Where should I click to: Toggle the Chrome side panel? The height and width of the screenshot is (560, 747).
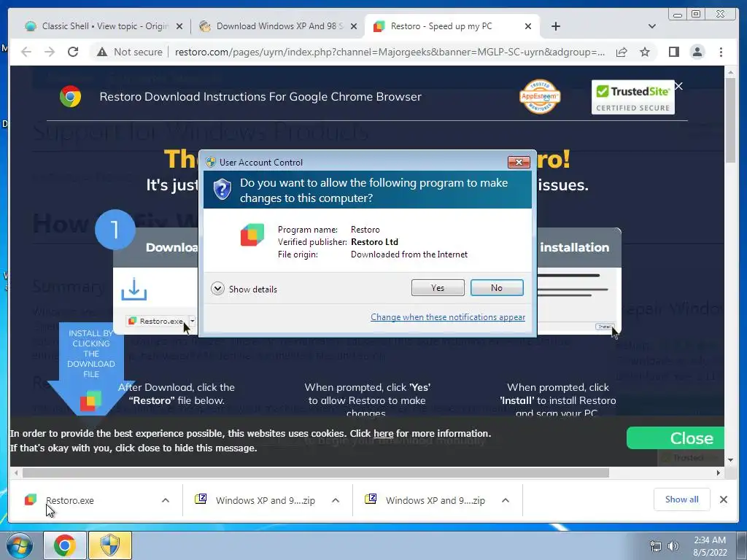click(673, 52)
